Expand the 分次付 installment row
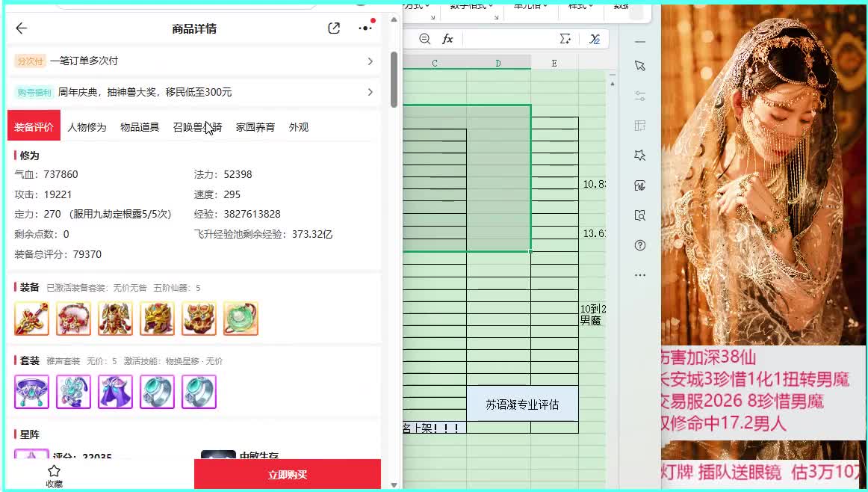The width and height of the screenshot is (868, 492). (x=193, y=61)
